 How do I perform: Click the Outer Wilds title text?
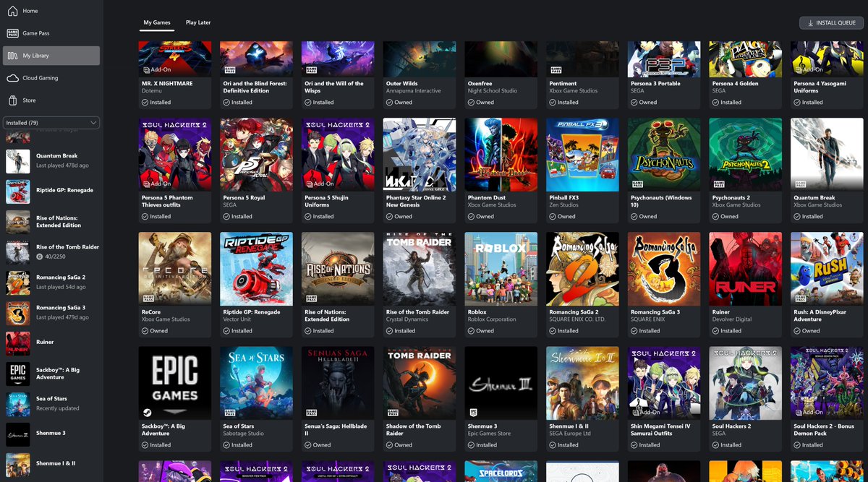click(402, 84)
